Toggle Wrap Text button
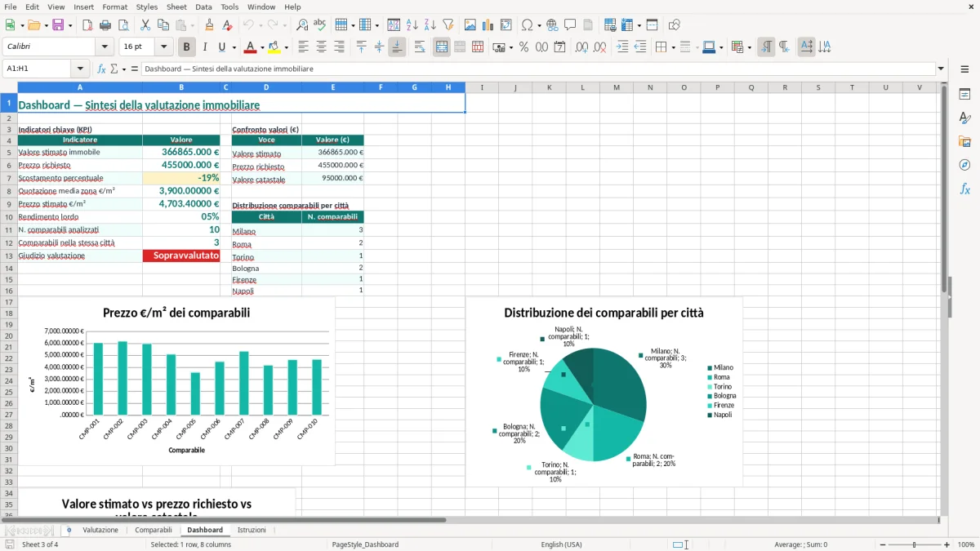Screen dimensions: 980x551 pyautogui.click(x=420, y=47)
